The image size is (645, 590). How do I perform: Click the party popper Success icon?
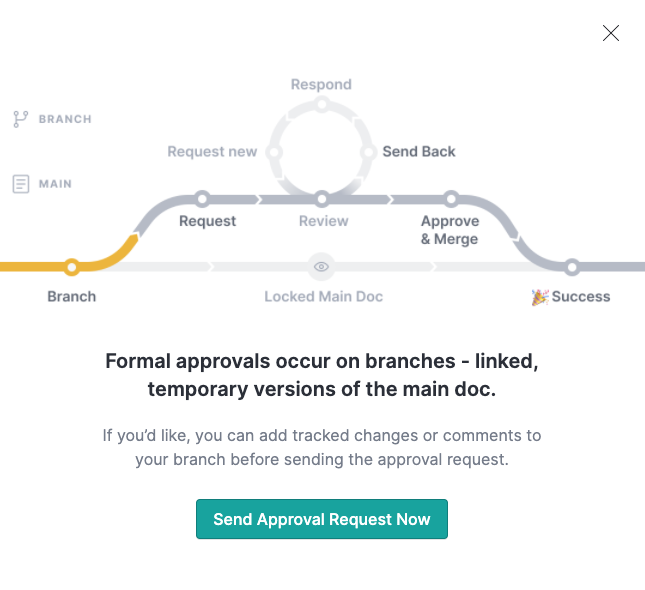(540, 297)
